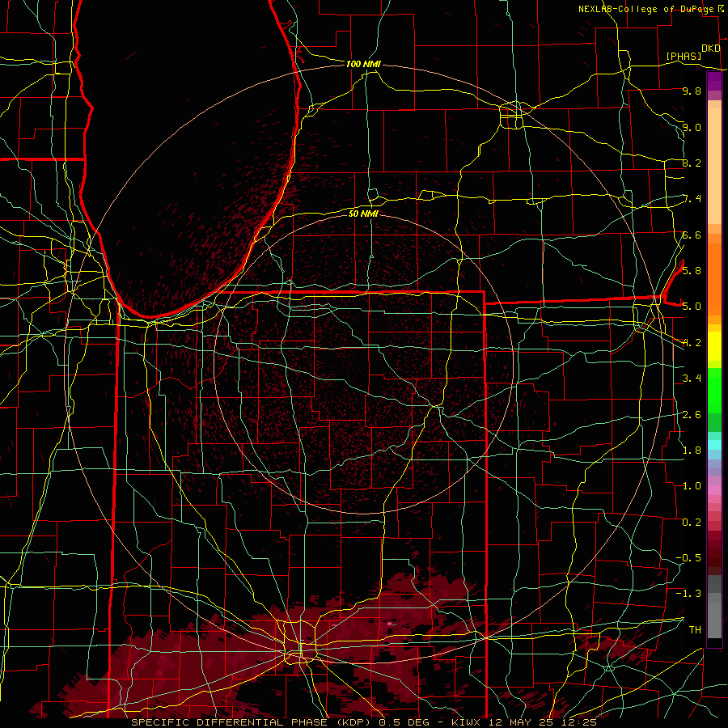Click the DKD label above the color scale
728x728 pixels.
(710, 49)
